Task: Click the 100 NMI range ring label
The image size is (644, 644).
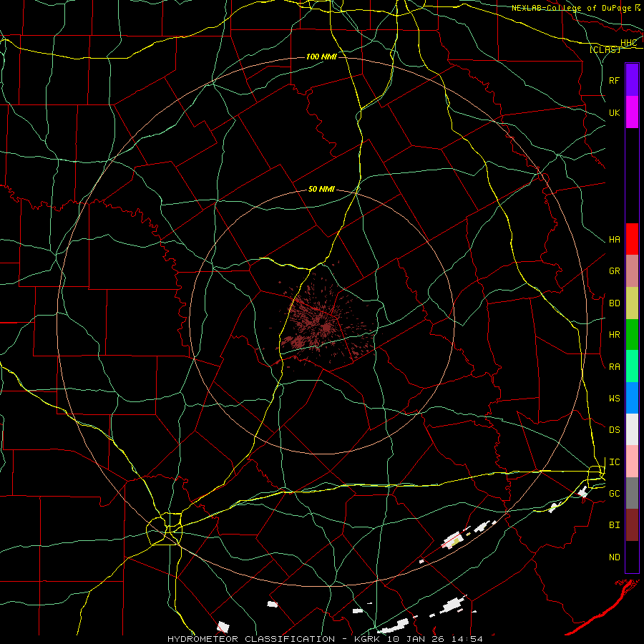Action: coord(321,57)
